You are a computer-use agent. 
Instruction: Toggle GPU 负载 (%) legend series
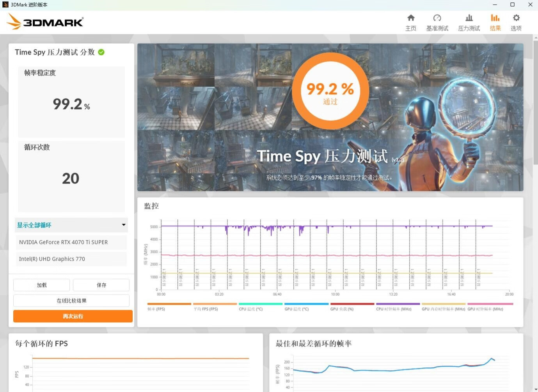point(342,309)
